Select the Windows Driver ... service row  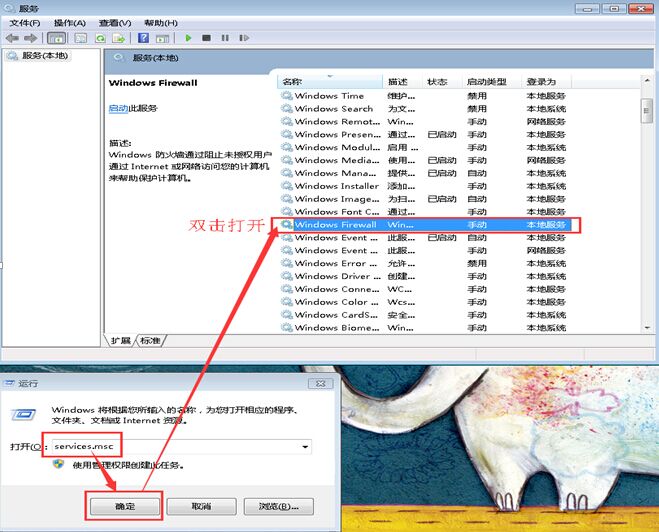(x=424, y=276)
